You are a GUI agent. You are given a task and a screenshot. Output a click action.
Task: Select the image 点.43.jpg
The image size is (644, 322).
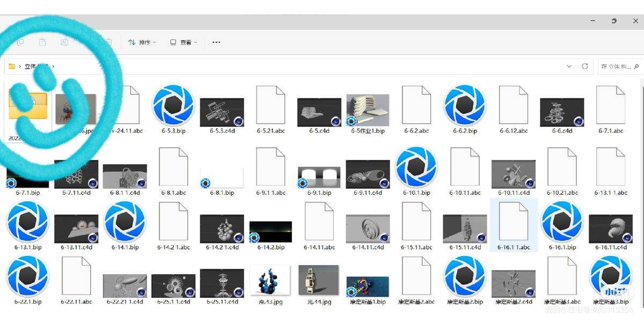coord(270,284)
